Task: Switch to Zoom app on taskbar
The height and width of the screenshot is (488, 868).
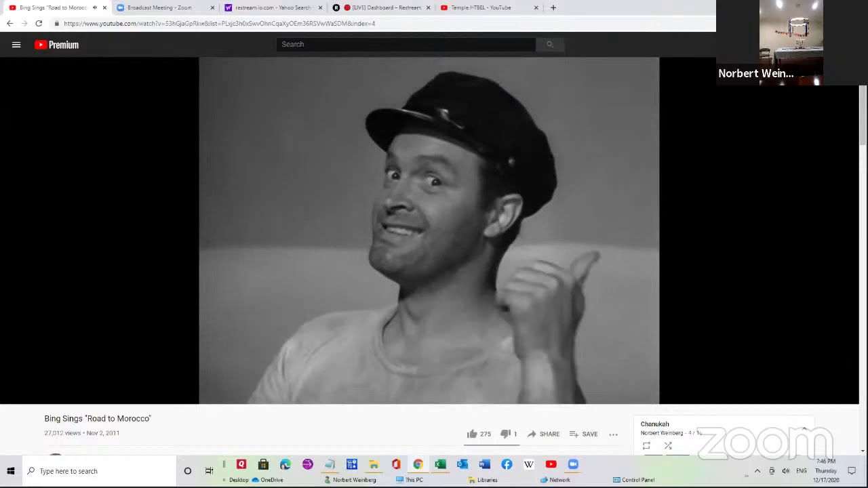Action: click(573, 464)
